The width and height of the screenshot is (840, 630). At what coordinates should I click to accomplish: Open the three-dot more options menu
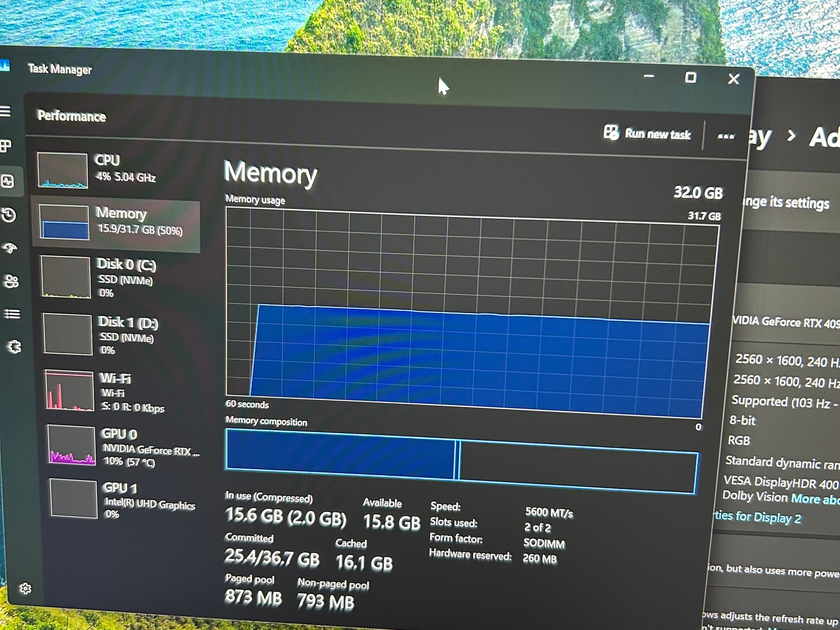[726, 136]
